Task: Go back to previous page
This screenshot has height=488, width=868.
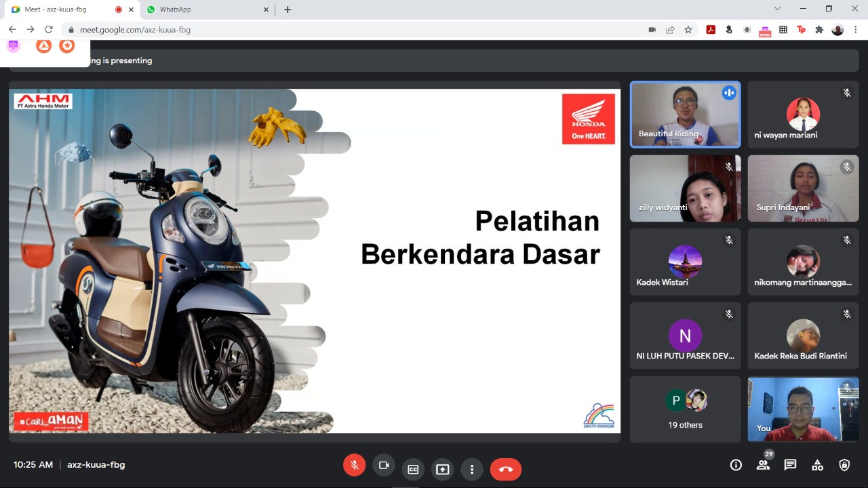Action: pyautogui.click(x=12, y=30)
